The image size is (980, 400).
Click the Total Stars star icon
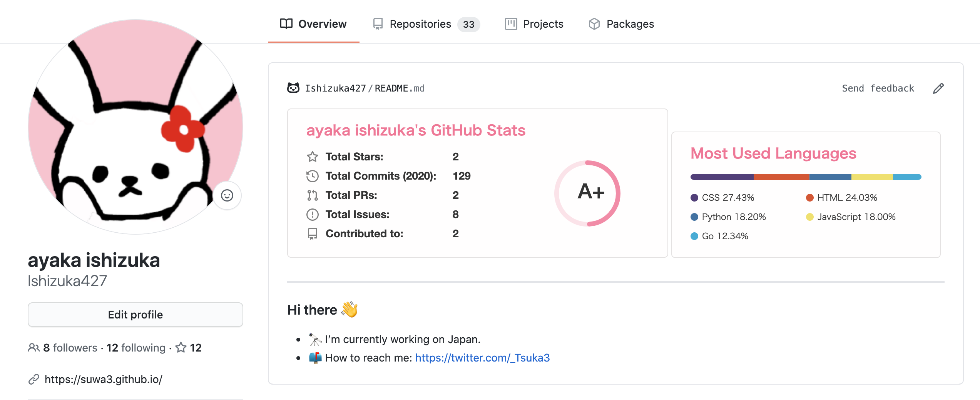click(x=312, y=157)
